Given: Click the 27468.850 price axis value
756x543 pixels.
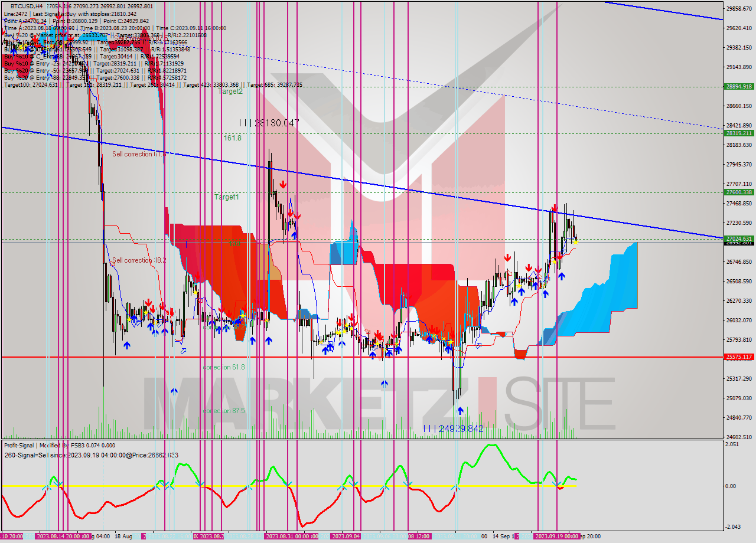Looking at the screenshot, I should click(739, 204).
